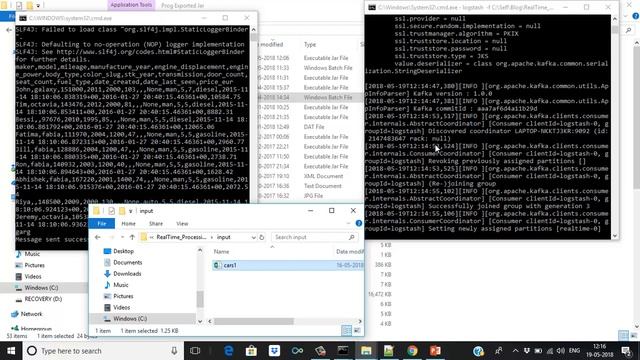Select the XML Document row in background Explorer
Screen dimensions: 640x360
(x=323, y=176)
